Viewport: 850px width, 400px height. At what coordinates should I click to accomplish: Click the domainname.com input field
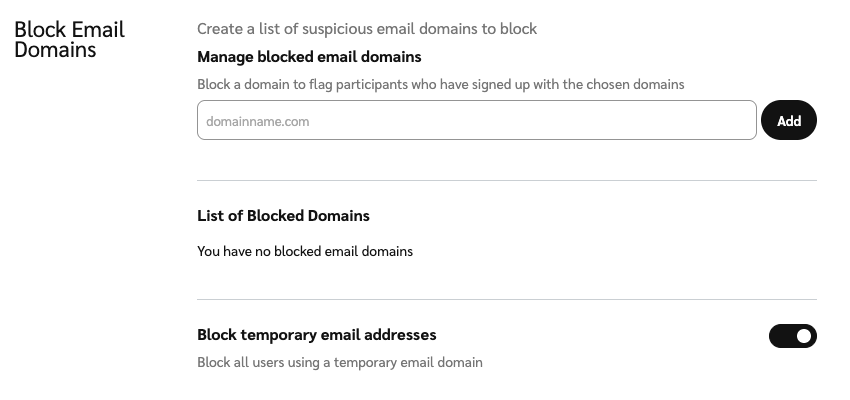pyautogui.click(x=476, y=121)
